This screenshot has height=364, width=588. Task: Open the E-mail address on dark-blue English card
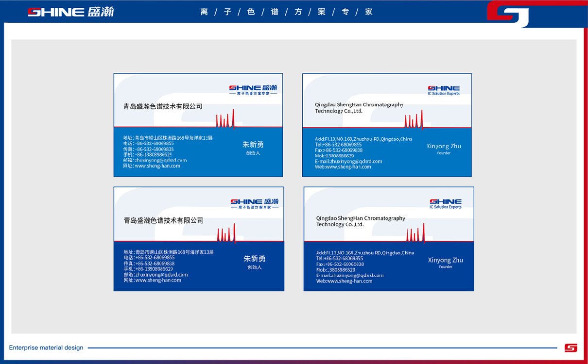click(350, 275)
